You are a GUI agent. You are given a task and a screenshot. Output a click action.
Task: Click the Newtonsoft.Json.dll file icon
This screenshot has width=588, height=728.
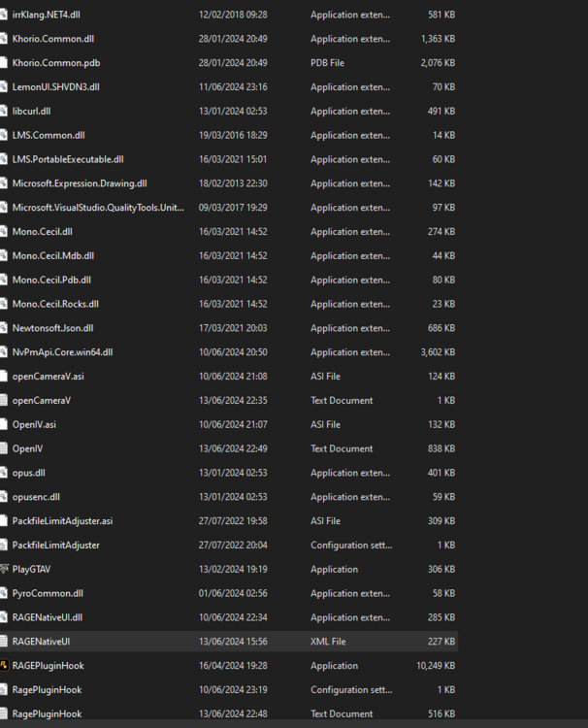click(x=4, y=328)
